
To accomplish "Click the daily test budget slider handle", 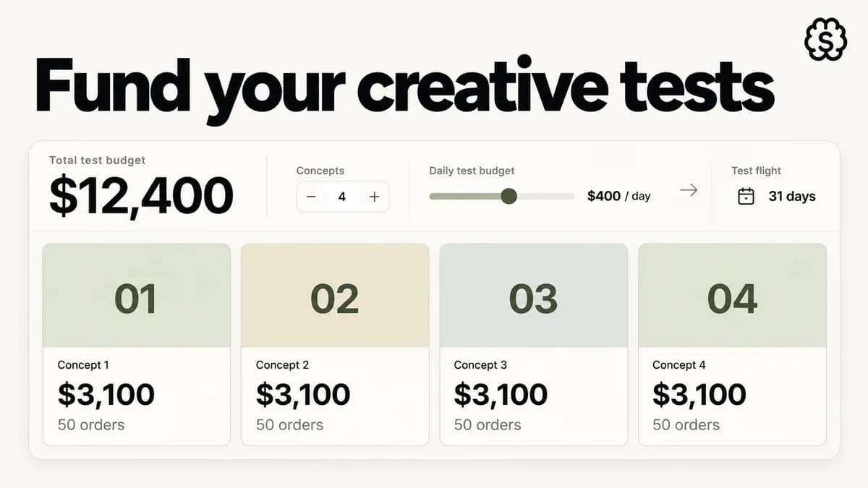I will [509, 196].
